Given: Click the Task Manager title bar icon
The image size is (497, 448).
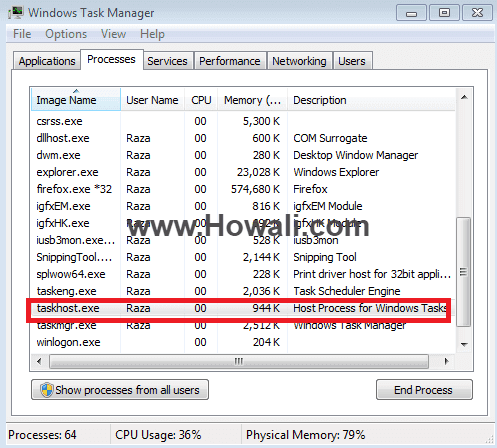Looking at the screenshot, I should point(16,13).
